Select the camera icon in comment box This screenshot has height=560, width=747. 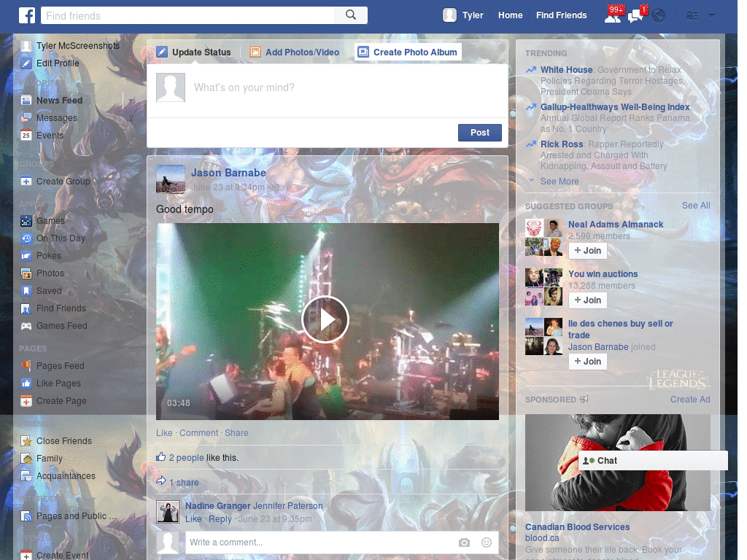(463, 542)
